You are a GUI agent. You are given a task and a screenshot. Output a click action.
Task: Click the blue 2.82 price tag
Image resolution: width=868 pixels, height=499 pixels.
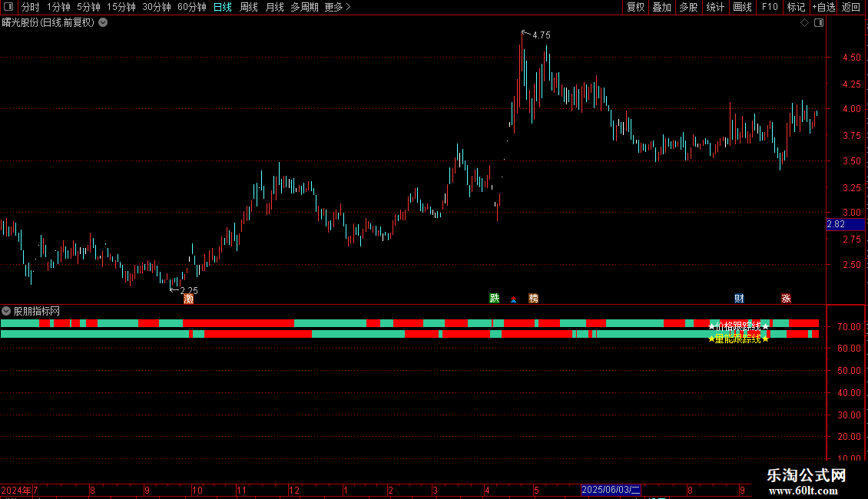tap(845, 224)
